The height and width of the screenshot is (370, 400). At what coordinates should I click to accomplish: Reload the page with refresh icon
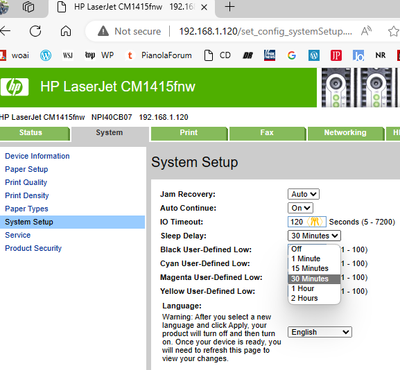[x=35, y=31]
